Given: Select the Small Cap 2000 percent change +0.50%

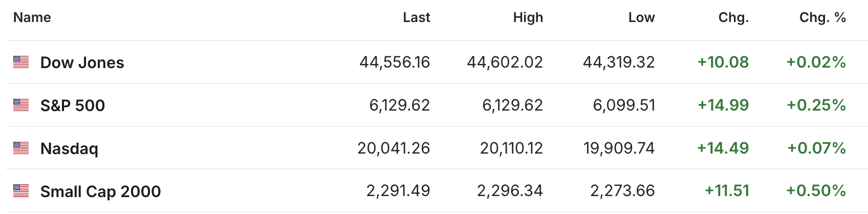Looking at the screenshot, I should (816, 191).
